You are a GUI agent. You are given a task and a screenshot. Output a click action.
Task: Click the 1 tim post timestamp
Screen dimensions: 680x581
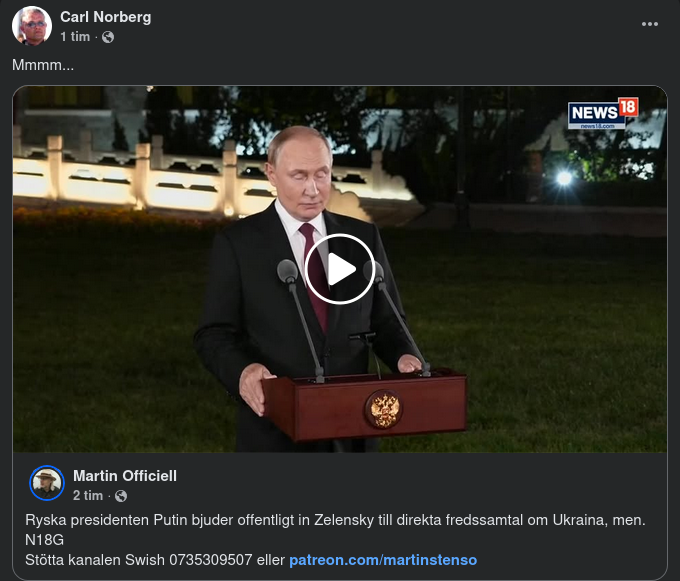[75, 37]
